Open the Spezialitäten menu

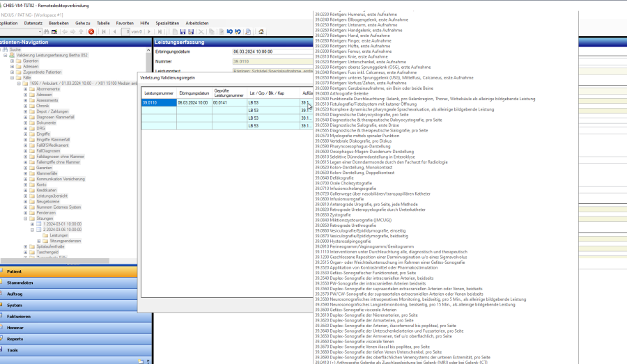pyautogui.click(x=168, y=23)
